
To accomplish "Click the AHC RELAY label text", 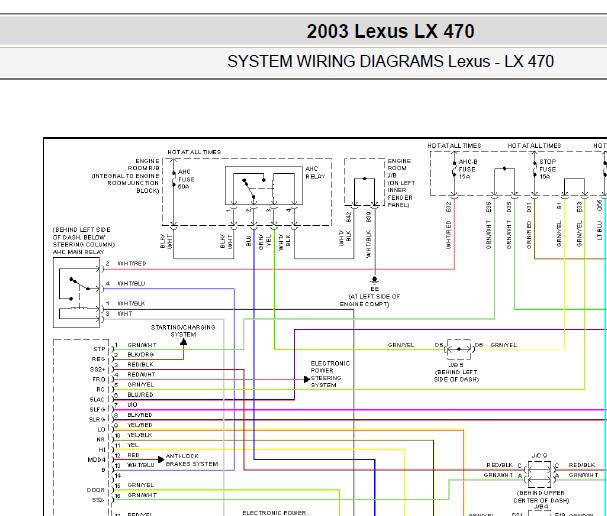I will (x=315, y=173).
